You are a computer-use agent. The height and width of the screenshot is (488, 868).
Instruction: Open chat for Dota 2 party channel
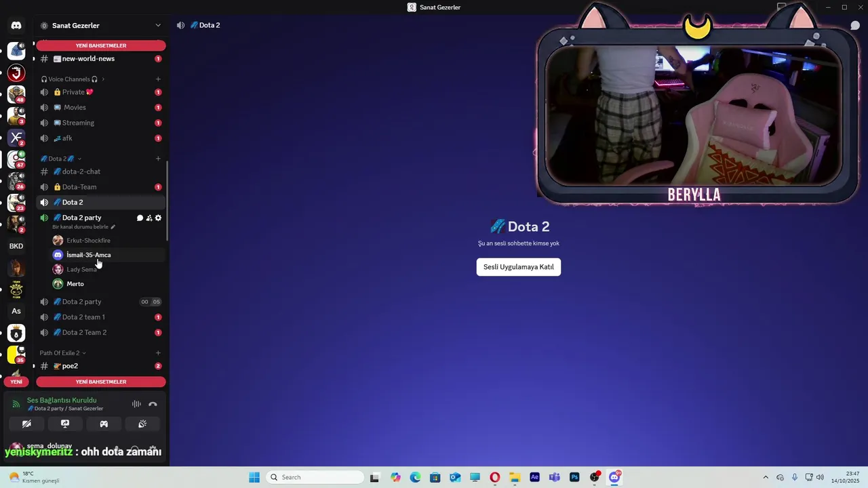click(x=140, y=218)
